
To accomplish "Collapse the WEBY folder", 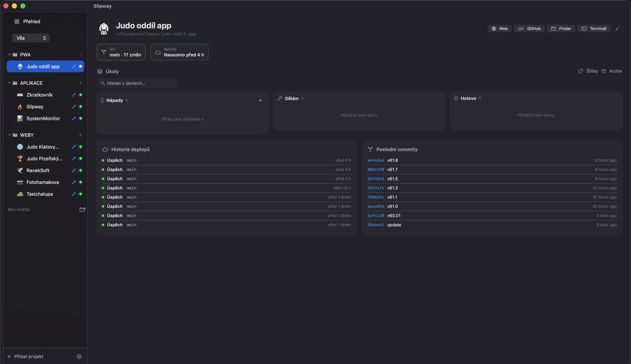I will click(x=10, y=135).
